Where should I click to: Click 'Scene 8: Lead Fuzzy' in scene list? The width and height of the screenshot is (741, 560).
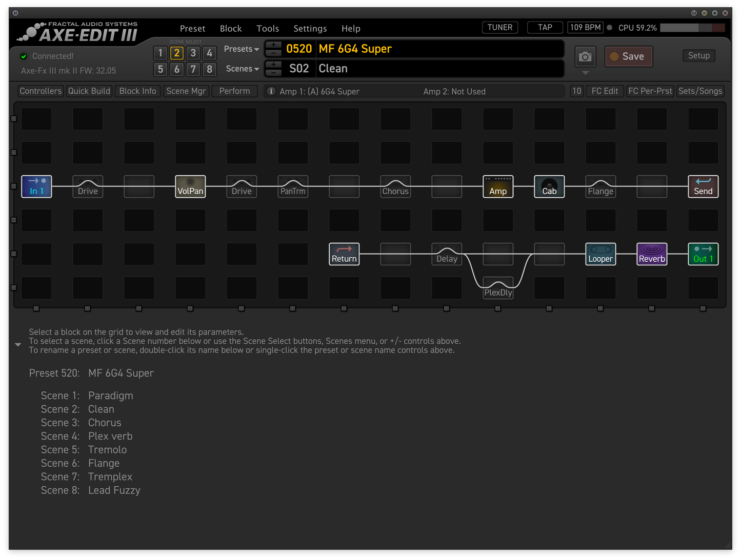click(x=91, y=490)
